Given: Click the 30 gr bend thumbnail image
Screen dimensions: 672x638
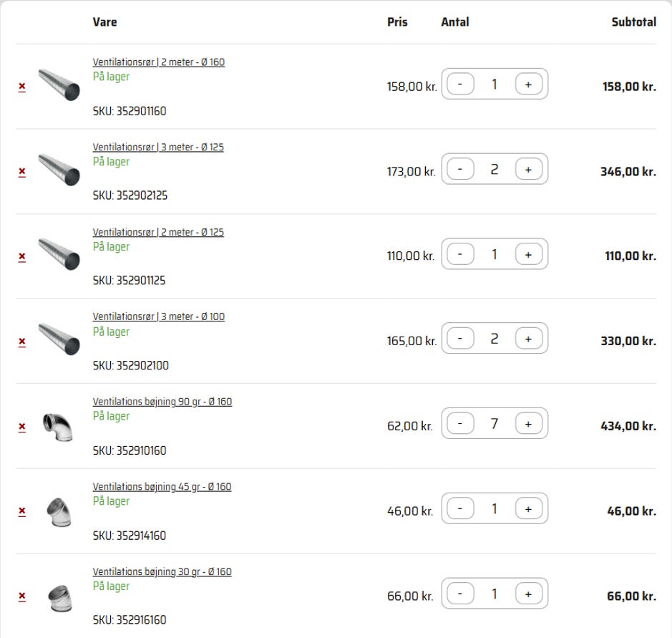Looking at the screenshot, I should (x=59, y=596).
